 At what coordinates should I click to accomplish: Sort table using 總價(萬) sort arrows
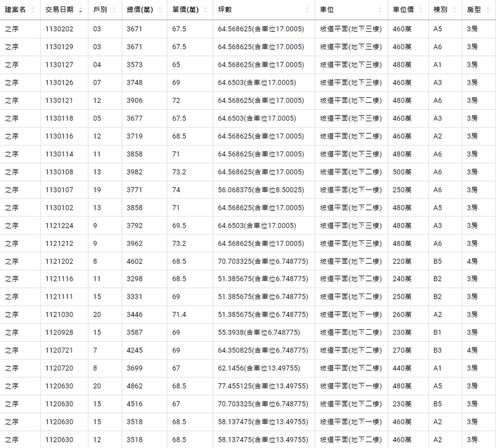pyautogui.click(x=160, y=10)
